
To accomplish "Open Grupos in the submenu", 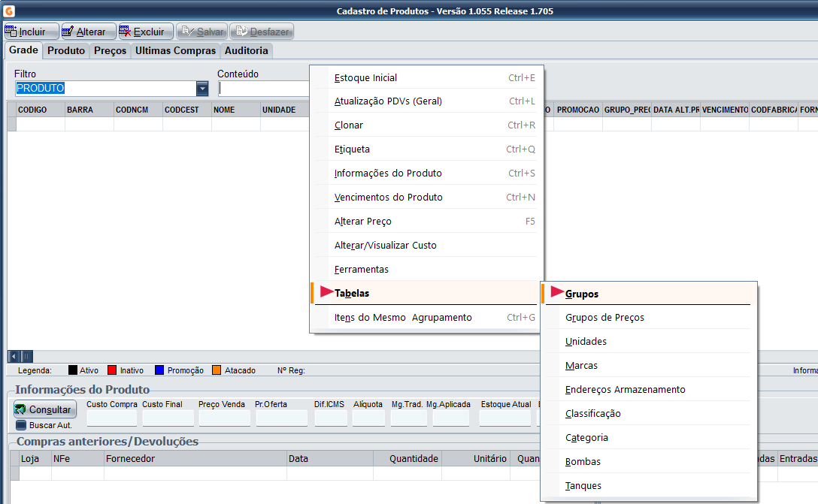I will (x=648, y=294).
